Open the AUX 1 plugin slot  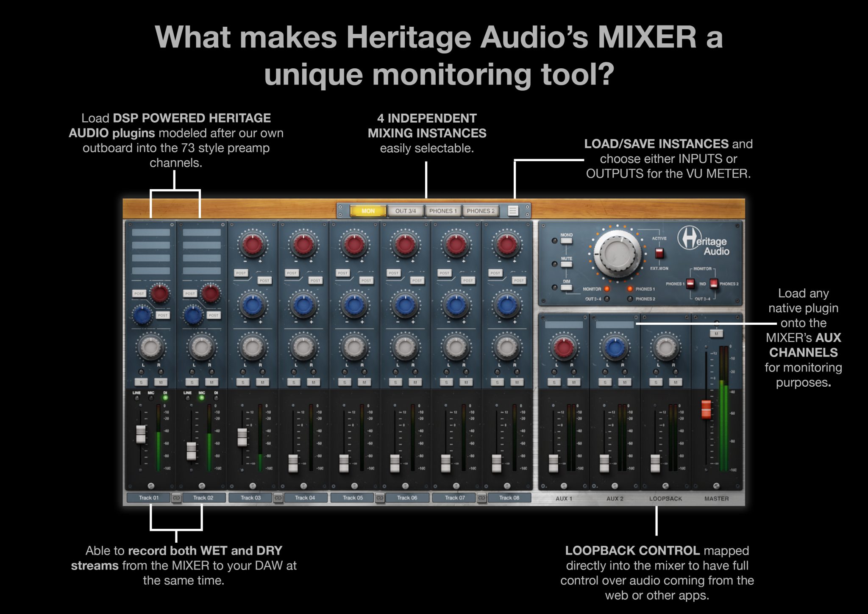pos(564,325)
